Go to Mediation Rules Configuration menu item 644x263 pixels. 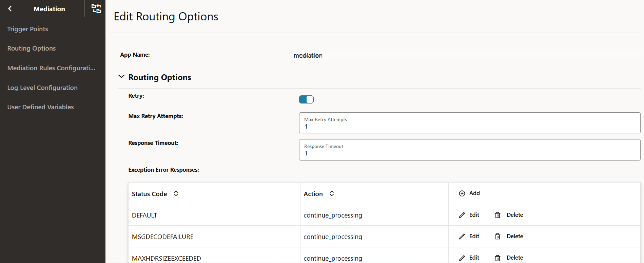(51, 68)
